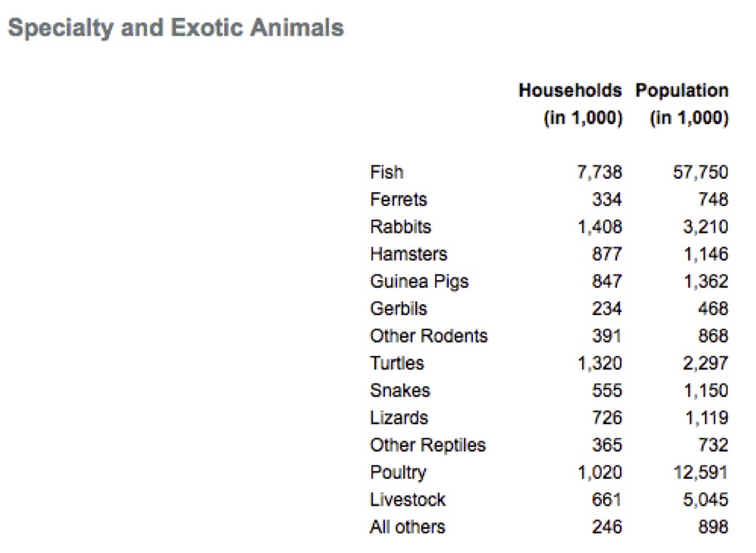Click the Lizards row label
The image size is (756, 553).
coord(399,418)
